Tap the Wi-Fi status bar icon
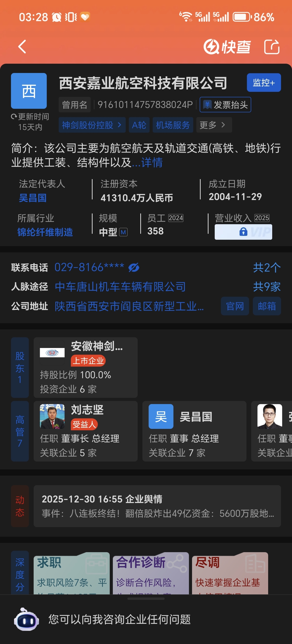This screenshot has height=644, width=292. pyautogui.click(x=186, y=17)
